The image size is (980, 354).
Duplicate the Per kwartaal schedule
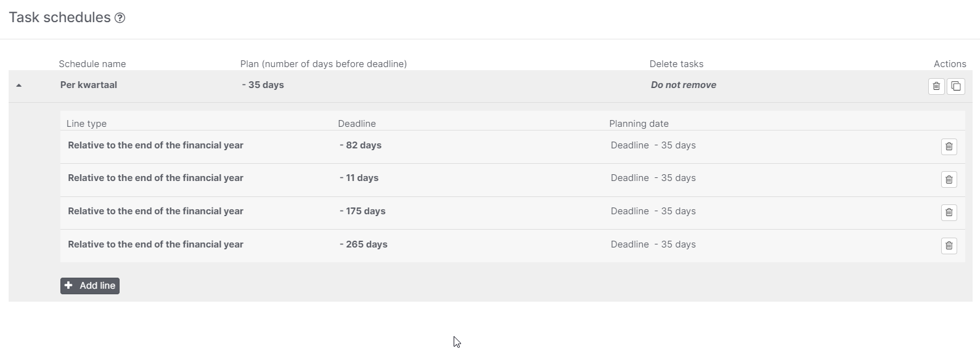click(956, 86)
